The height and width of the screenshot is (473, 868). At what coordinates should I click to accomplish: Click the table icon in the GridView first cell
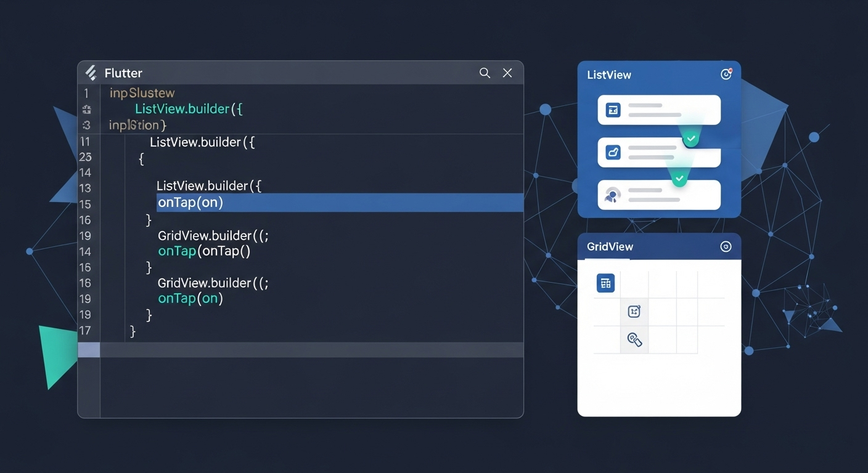tap(605, 283)
